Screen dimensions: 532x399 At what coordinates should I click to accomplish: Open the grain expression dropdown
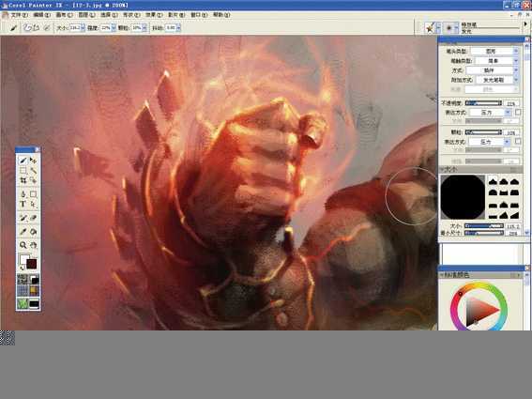click(x=490, y=141)
